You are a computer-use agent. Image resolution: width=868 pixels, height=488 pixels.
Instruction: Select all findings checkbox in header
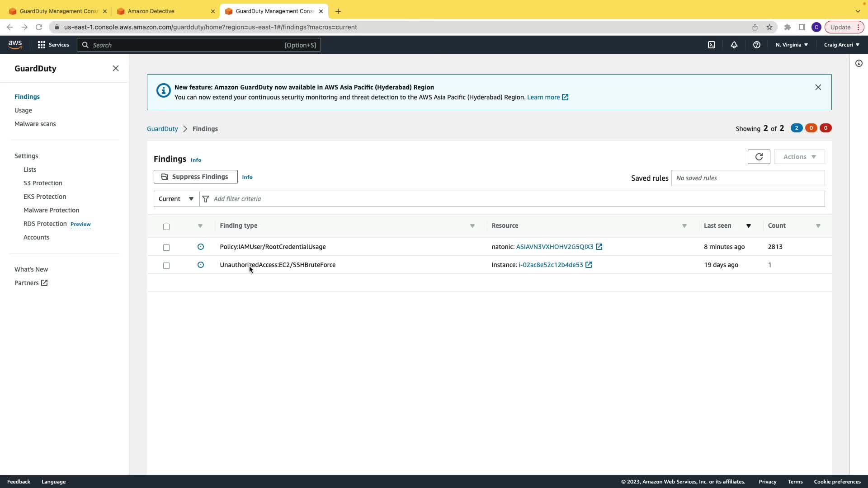point(166,226)
